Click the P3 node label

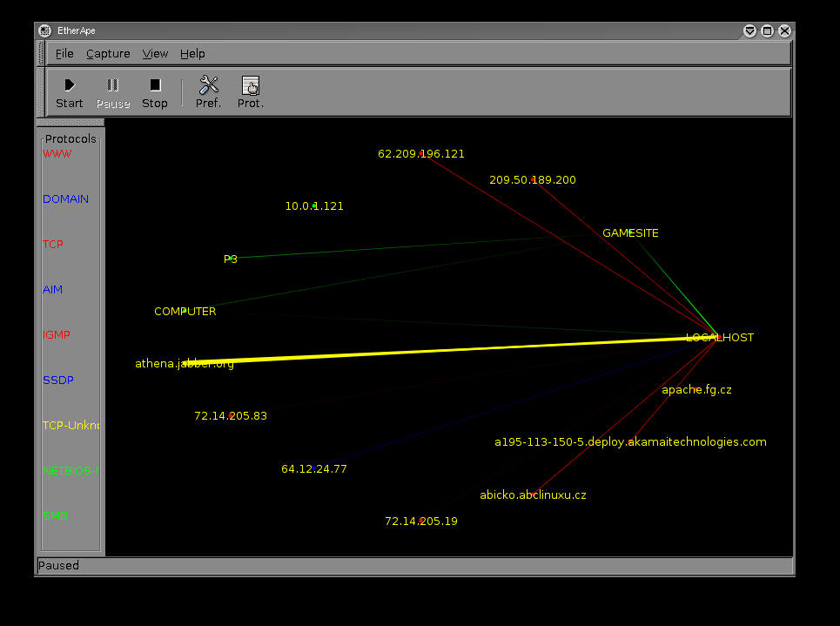coord(231,259)
